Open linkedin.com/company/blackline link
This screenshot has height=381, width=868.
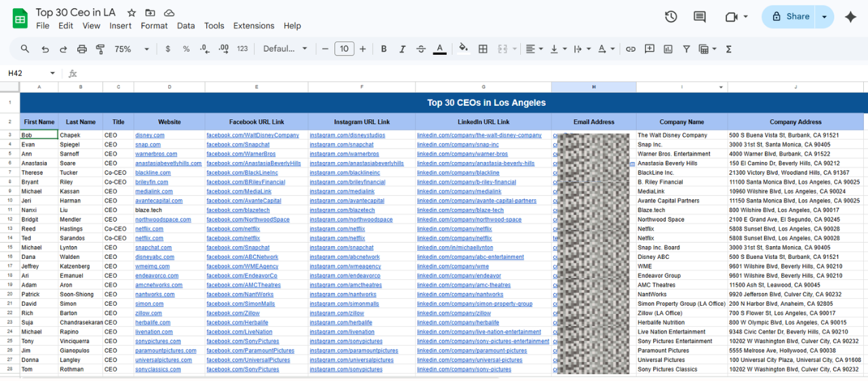458,173
